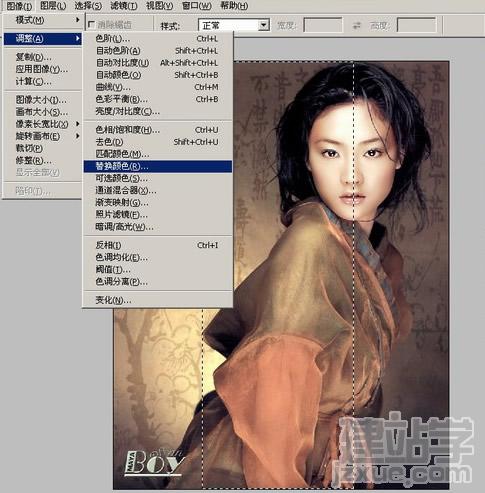This screenshot has width=485, height=493.
Task: Open 画布大小(S)... canvas size dialog
Action: click(42, 112)
